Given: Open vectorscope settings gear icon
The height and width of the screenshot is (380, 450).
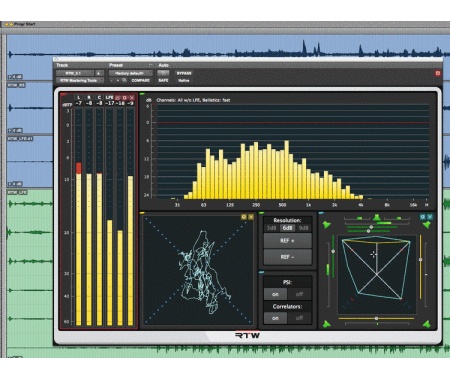Looking at the screenshot, I should (244, 217).
